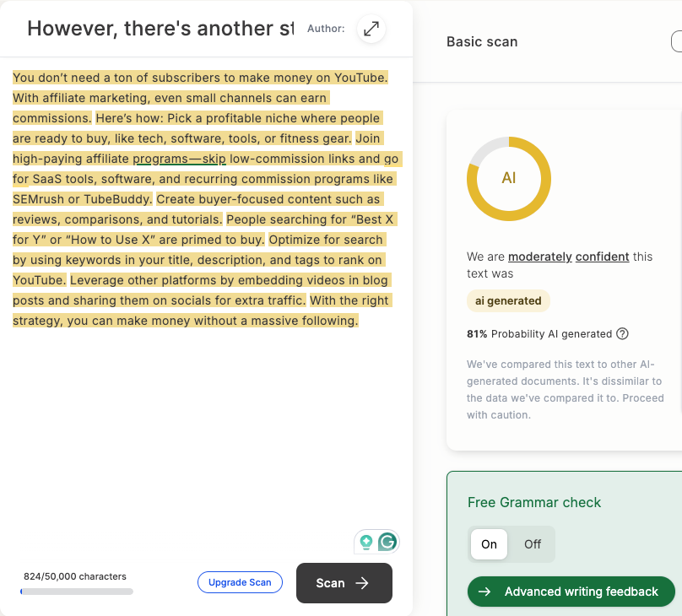Click the Upgrade Scan button

[240, 582]
